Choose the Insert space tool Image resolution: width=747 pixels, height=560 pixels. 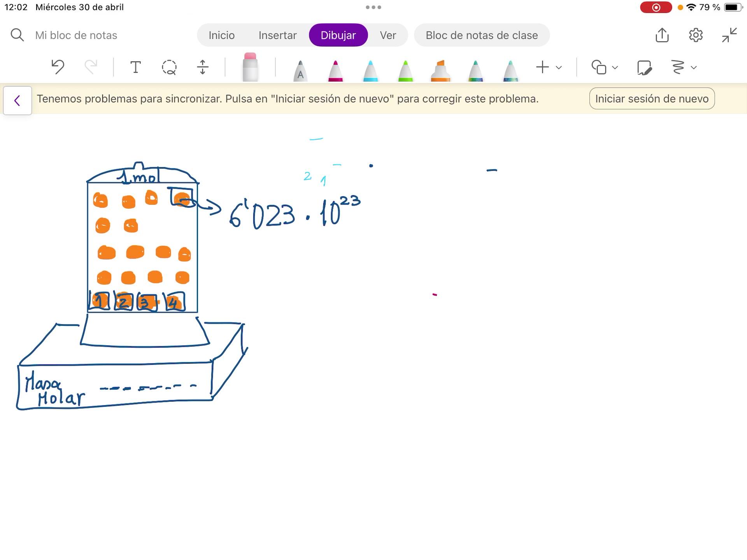(x=202, y=67)
